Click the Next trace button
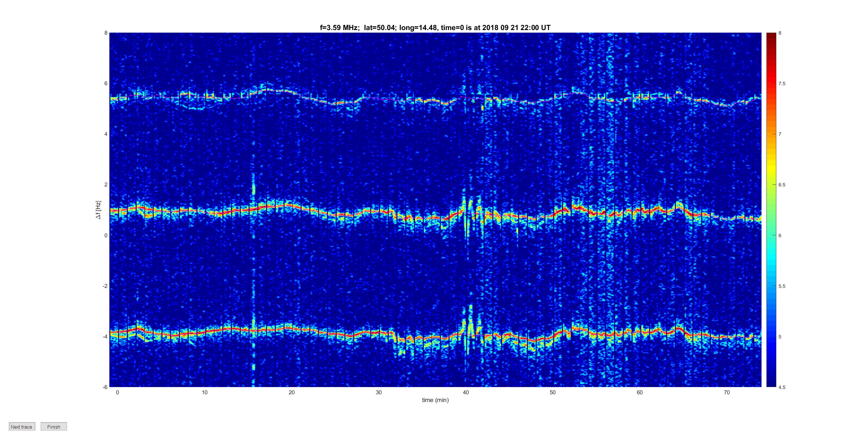 click(22, 427)
